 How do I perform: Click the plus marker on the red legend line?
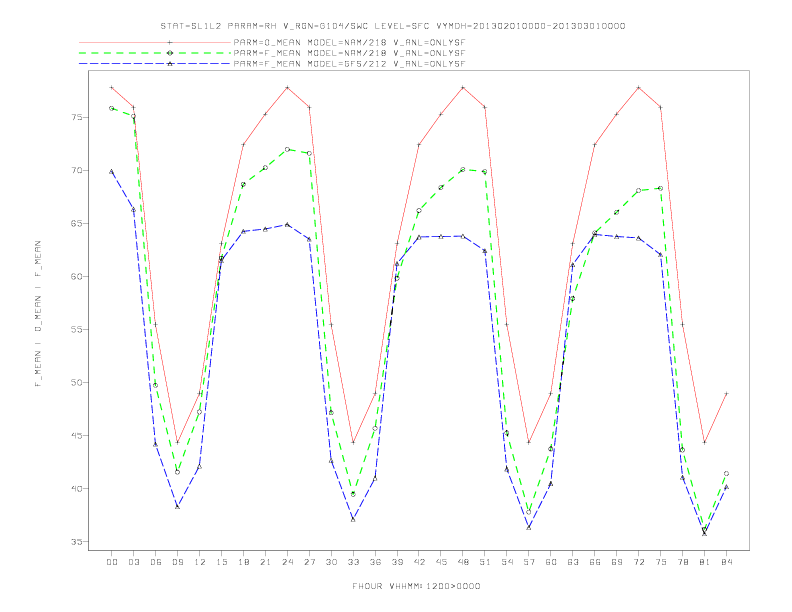170,43
